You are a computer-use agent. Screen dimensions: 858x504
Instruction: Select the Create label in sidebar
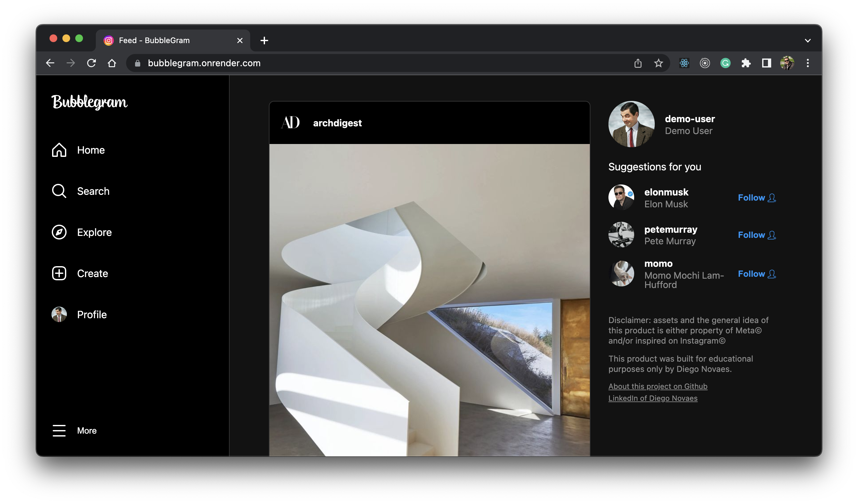coord(93,273)
